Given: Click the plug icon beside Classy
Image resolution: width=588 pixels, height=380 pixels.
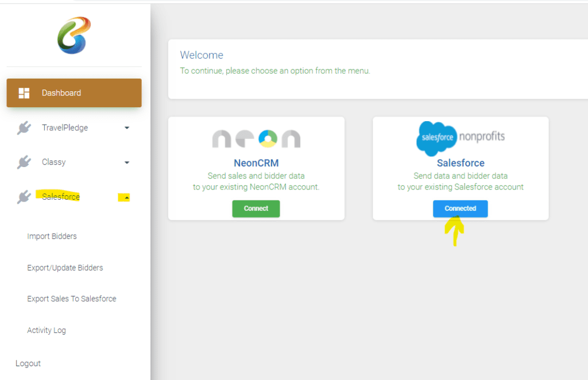Looking at the screenshot, I should click(24, 162).
